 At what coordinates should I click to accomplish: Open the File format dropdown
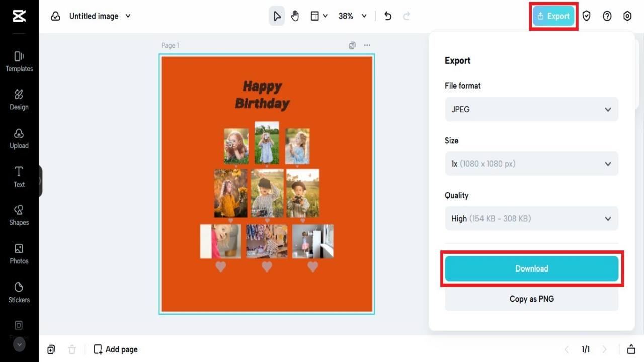531,109
